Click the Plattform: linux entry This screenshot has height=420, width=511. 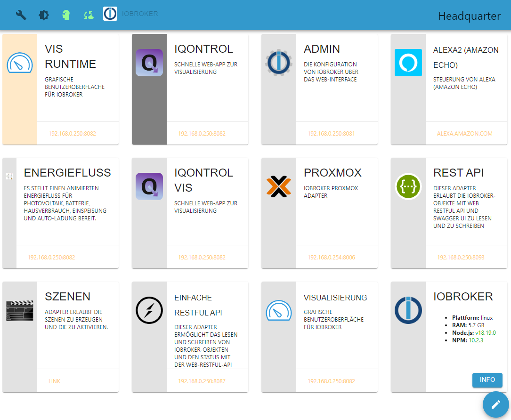[472, 318]
